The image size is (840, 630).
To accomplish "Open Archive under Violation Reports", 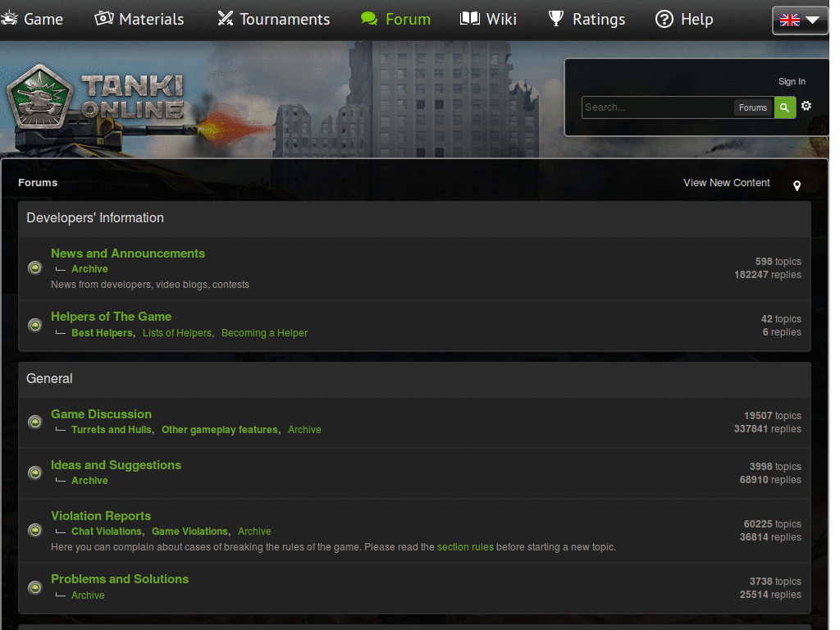I will (254, 532).
